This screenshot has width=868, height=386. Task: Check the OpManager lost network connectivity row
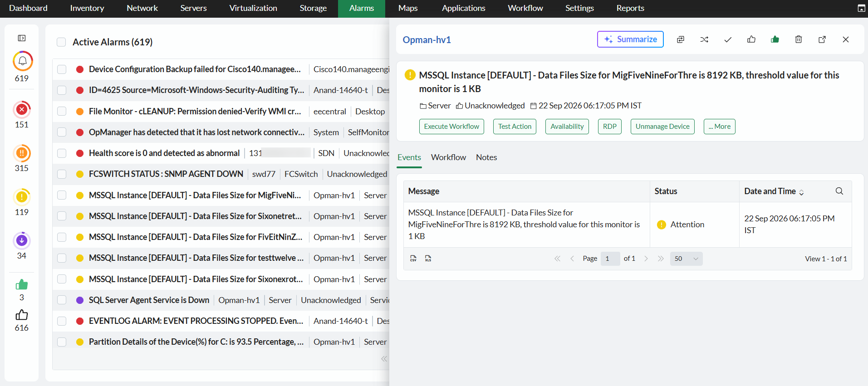click(x=62, y=132)
